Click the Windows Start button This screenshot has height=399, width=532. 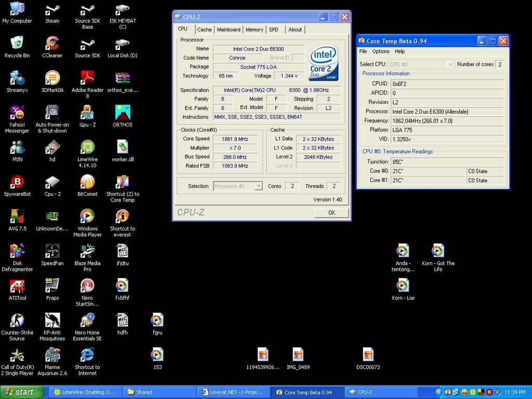pyautogui.click(x=20, y=392)
